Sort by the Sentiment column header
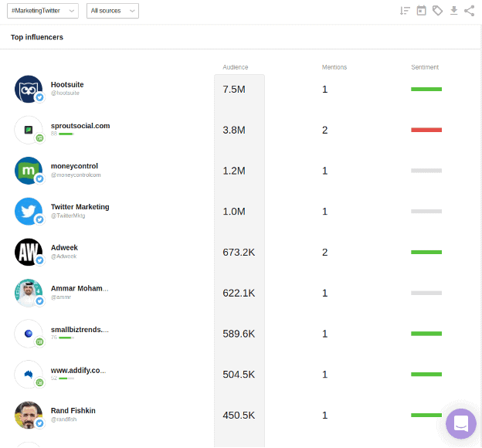 [425, 67]
